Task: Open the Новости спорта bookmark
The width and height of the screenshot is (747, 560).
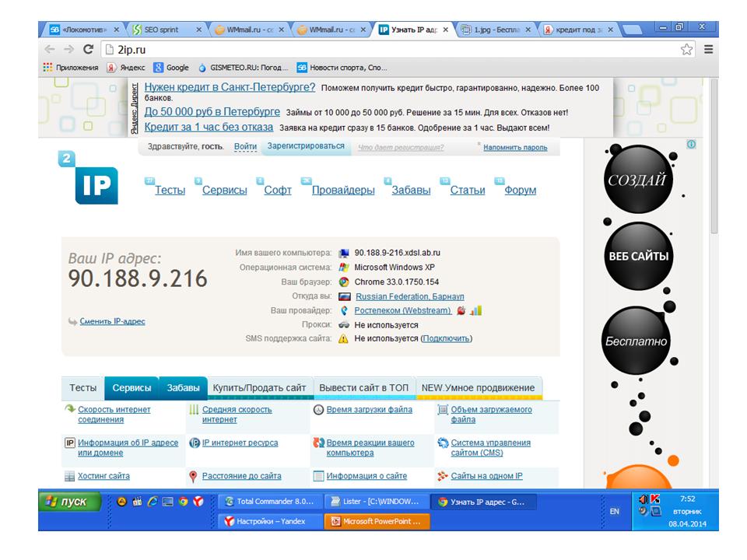Action: pyautogui.click(x=342, y=68)
